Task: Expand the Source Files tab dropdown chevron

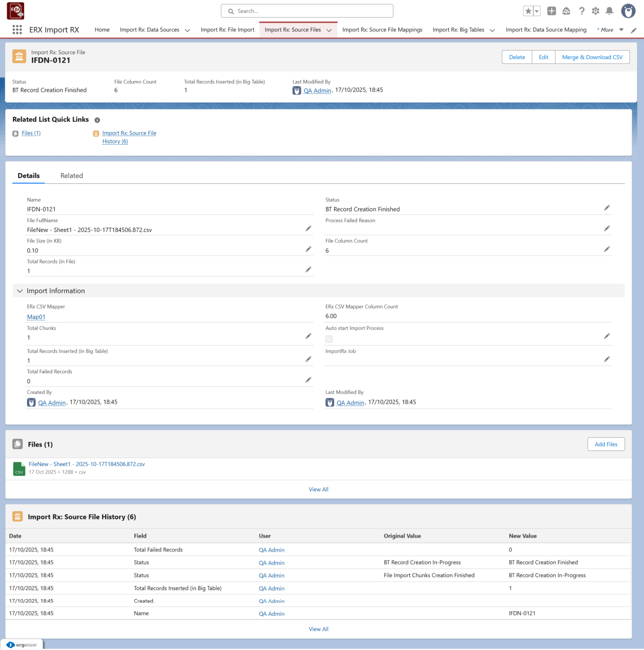Action: [329, 30]
